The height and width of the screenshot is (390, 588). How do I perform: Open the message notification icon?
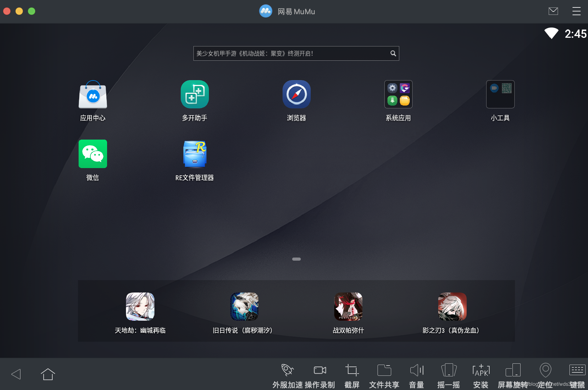tap(553, 11)
